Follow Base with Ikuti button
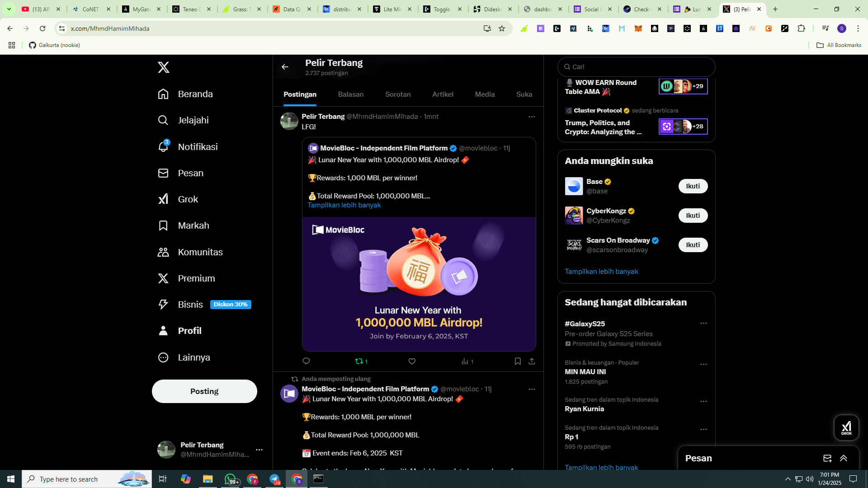Image resolution: width=868 pixels, height=488 pixels. click(693, 186)
